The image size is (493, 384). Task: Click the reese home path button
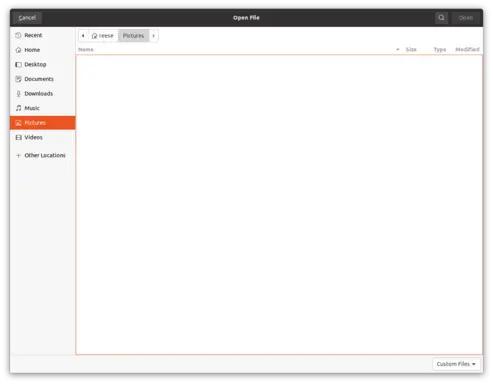pyautogui.click(x=103, y=36)
